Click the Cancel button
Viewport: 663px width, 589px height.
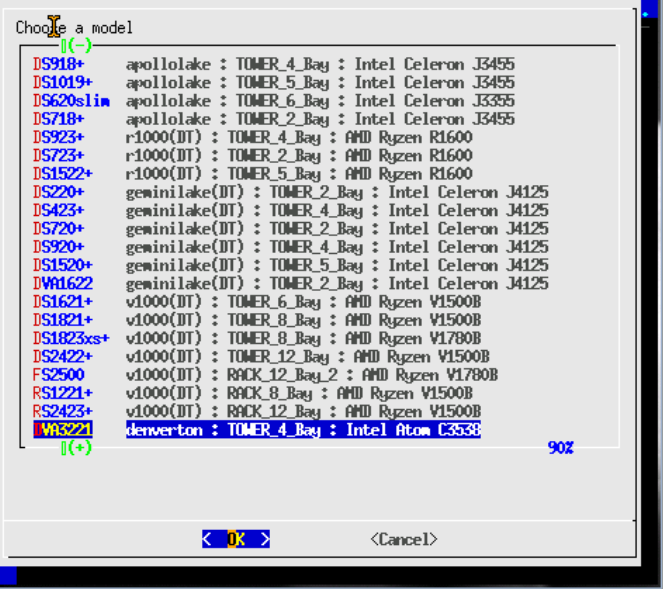click(404, 539)
